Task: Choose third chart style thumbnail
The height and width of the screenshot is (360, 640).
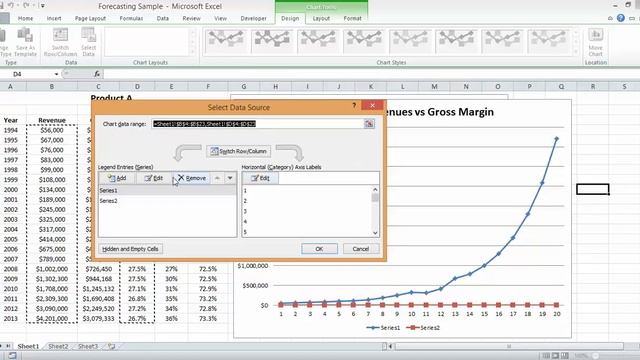Action: point(318,41)
